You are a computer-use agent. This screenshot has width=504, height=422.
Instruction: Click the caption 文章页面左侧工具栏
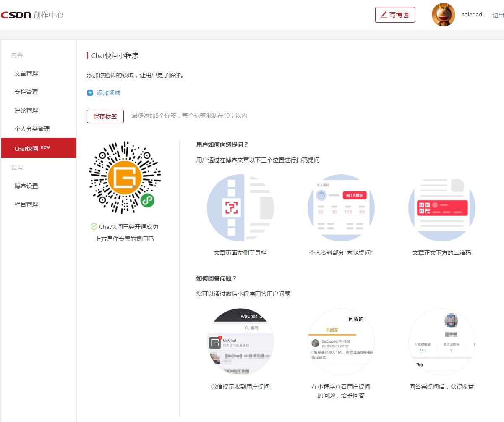tap(240, 253)
